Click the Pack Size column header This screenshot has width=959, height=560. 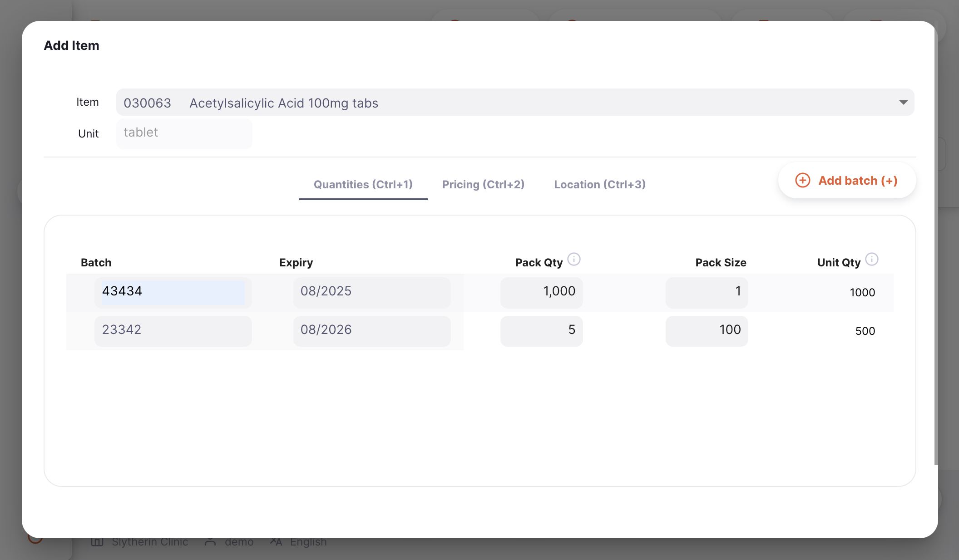tap(721, 263)
